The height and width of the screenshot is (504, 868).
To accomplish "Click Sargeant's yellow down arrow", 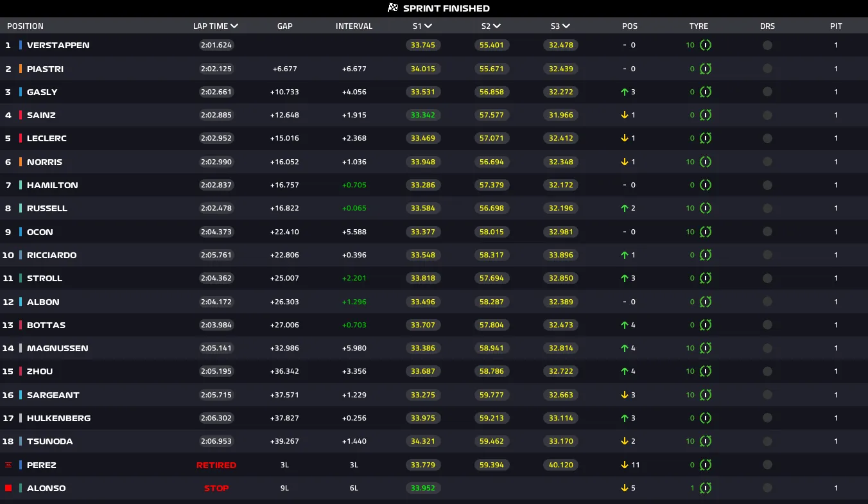I will (624, 395).
